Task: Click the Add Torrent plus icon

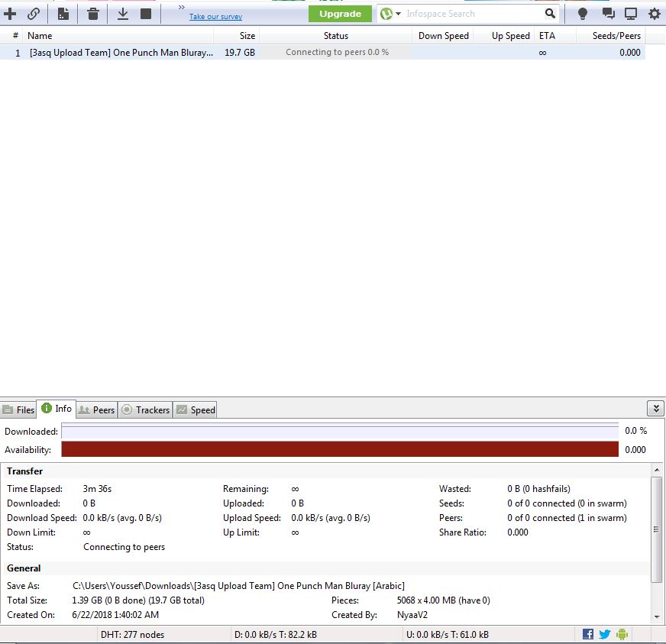Action: pyautogui.click(x=10, y=14)
